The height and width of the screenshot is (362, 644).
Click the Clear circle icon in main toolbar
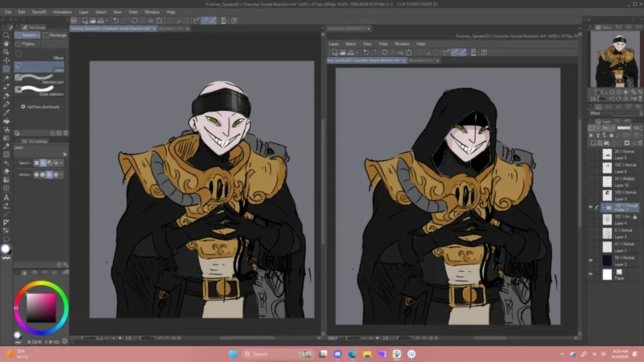pos(135,20)
